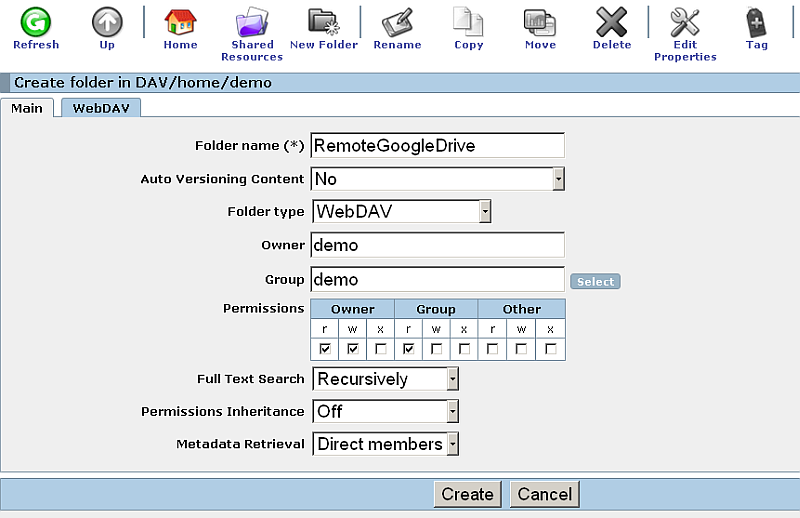Select the Main tab

point(27,108)
